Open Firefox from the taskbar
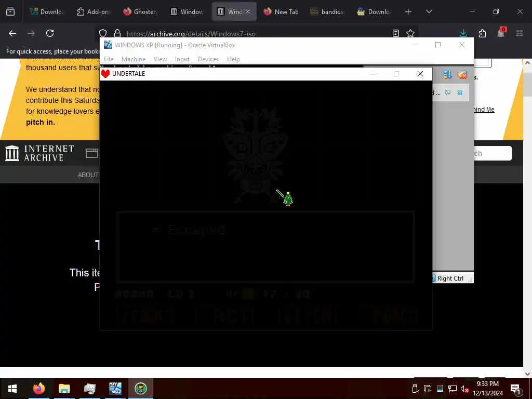Viewport: 532px width, 399px height. coord(38,389)
